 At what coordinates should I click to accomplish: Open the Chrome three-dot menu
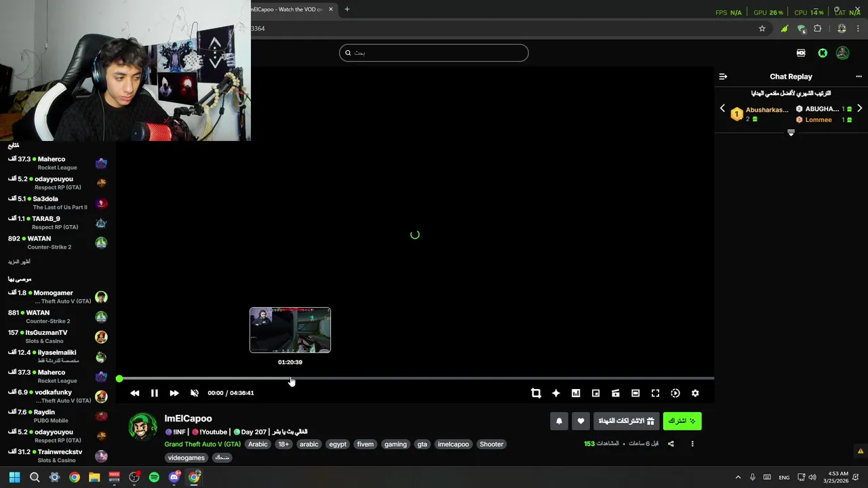859,28
